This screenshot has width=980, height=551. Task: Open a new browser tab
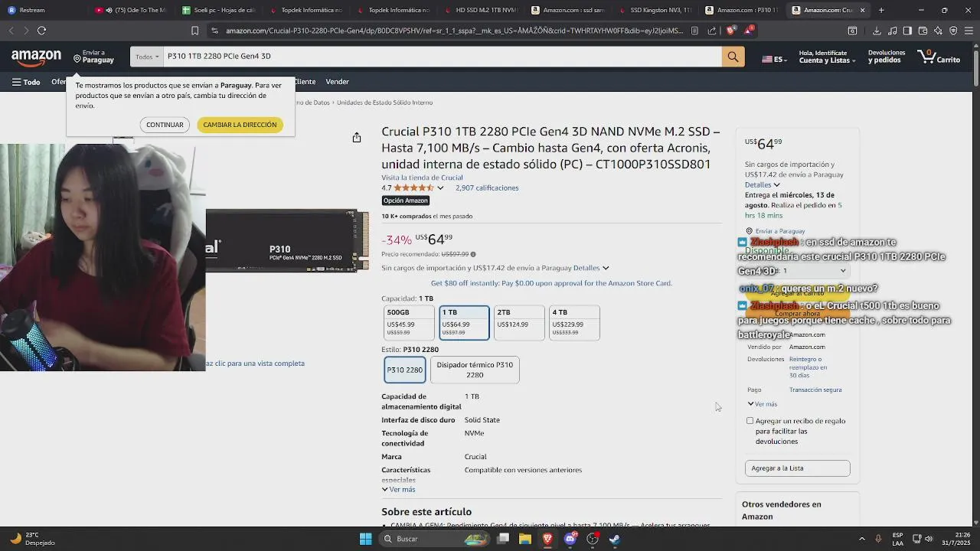881,10
